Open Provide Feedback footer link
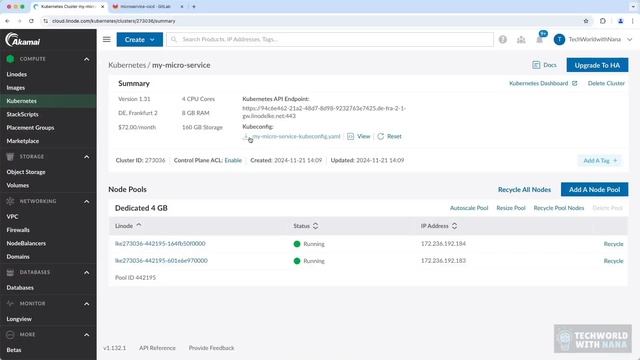This screenshot has height=360, width=640. pos(211,348)
